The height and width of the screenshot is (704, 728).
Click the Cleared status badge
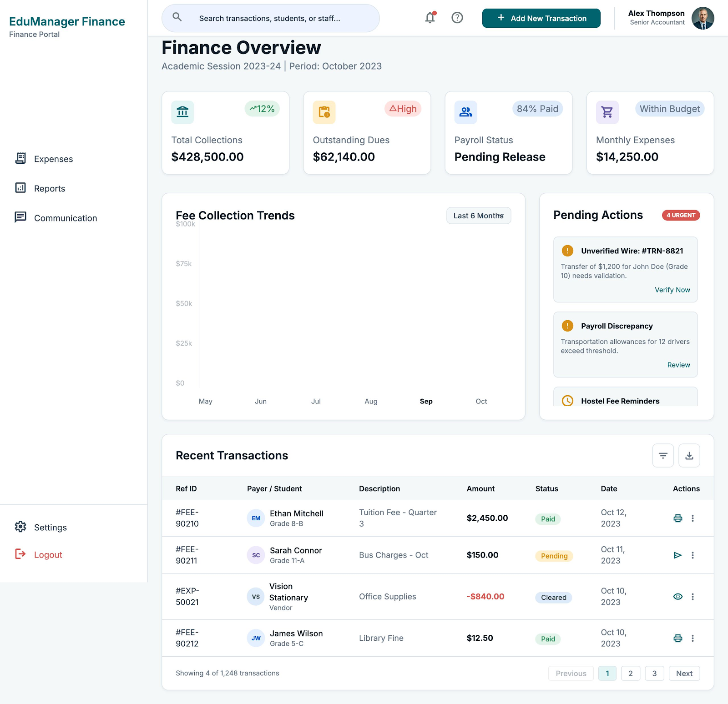click(x=554, y=597)
